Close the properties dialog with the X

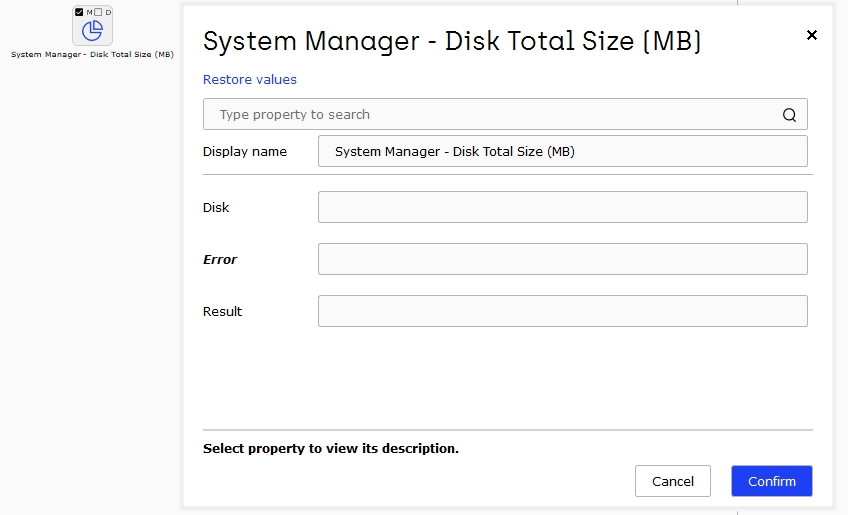pyautogui.click(x=811, y=35)
